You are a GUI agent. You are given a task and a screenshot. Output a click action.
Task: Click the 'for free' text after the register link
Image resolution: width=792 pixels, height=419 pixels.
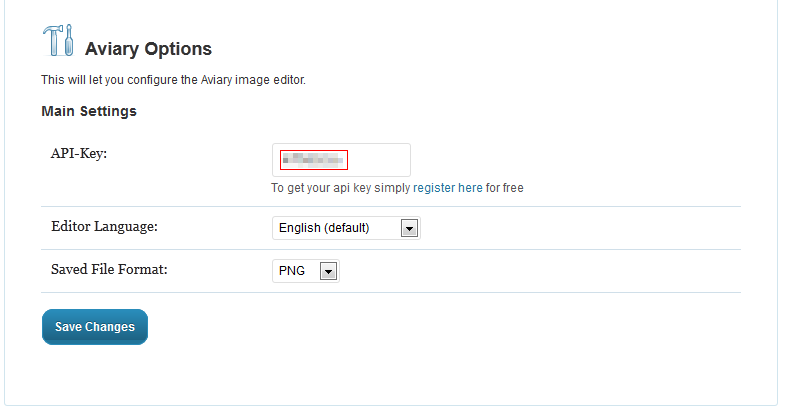tap(505, 188)
